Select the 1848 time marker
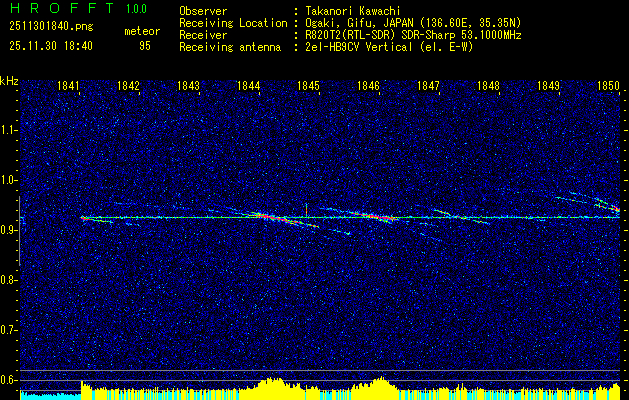 488,86
